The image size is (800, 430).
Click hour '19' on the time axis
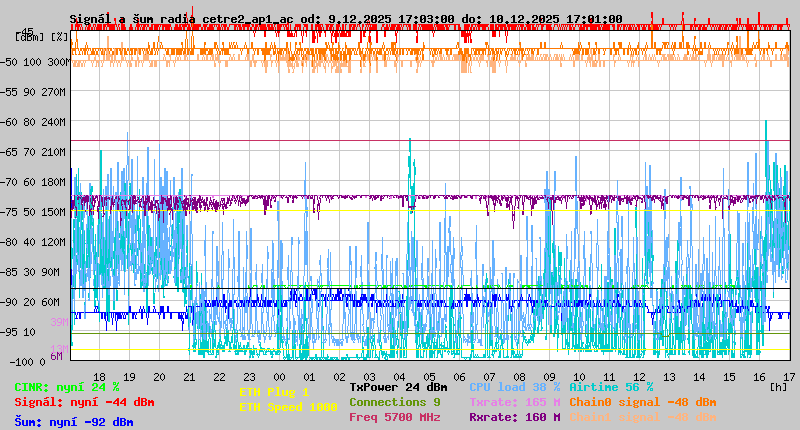(130, 377)
